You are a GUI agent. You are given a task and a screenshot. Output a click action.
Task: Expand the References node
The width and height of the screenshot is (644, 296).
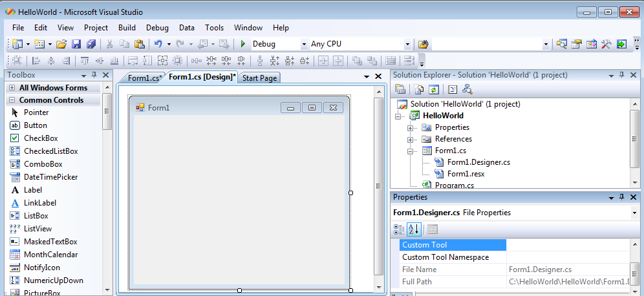(x=410, y=140)
